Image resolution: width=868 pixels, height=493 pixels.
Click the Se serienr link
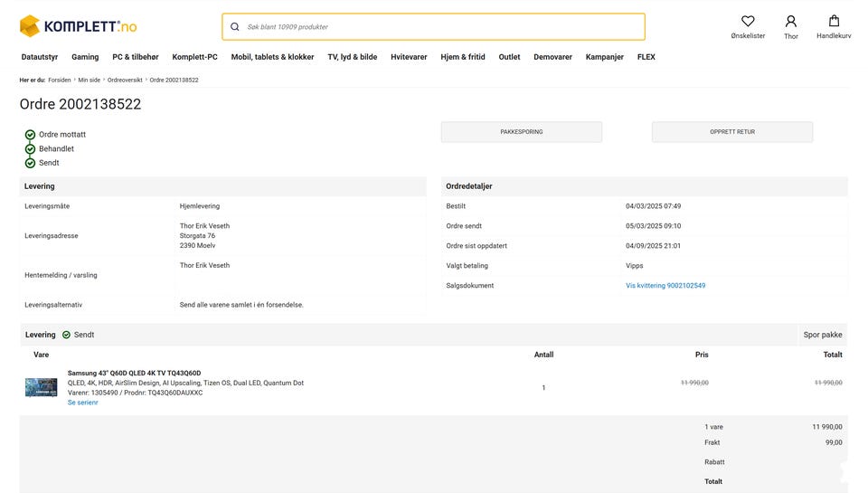(83, 403)
